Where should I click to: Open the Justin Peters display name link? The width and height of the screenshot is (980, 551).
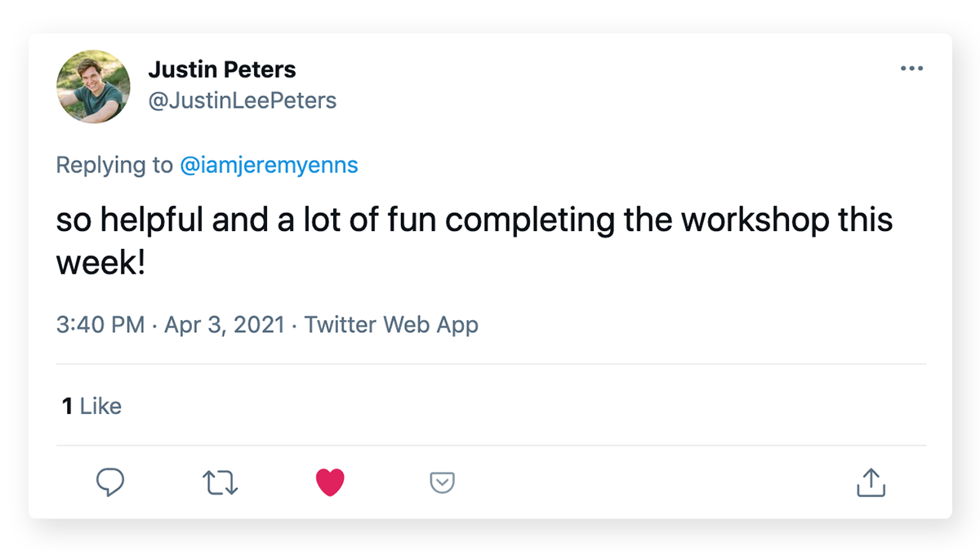coord(222,69)
